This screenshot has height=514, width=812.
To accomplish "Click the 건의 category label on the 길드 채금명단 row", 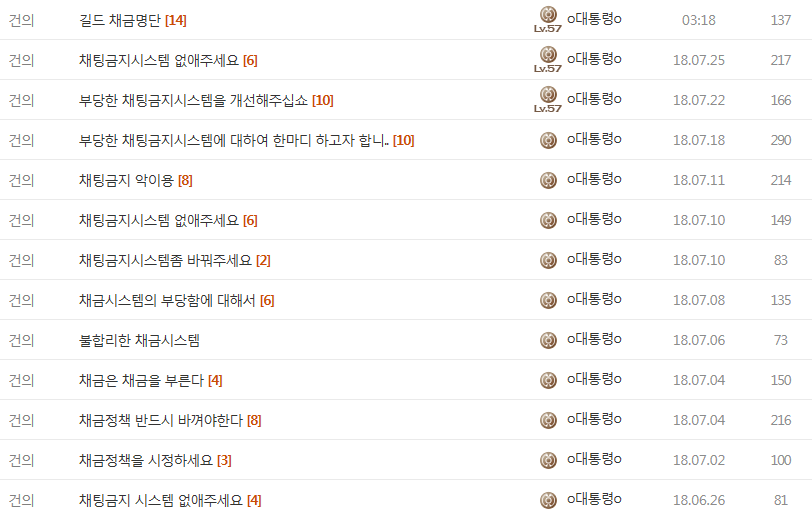I will [x=21, y=20].
